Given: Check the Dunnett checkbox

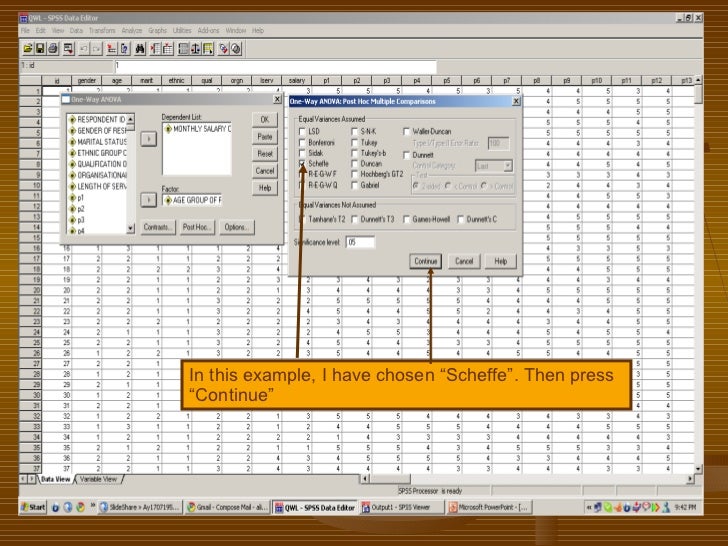Looking at the screenshot, I should 406,155.
